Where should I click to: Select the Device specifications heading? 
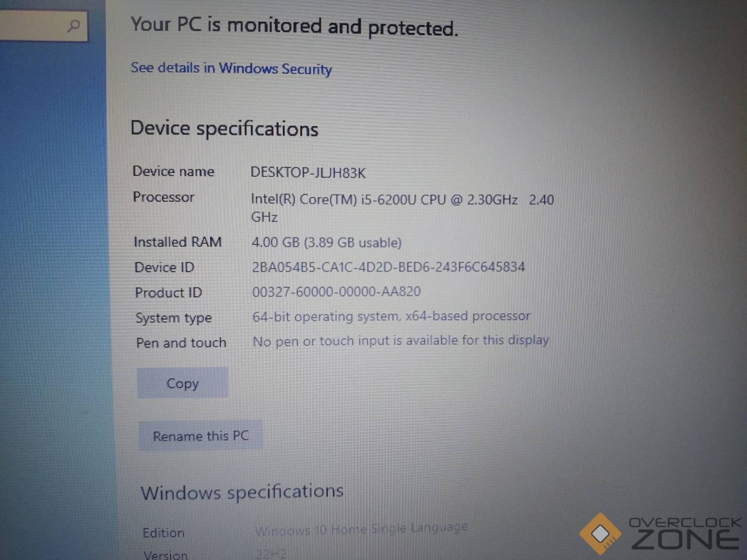pyautogui.click(x=225, y=129)
